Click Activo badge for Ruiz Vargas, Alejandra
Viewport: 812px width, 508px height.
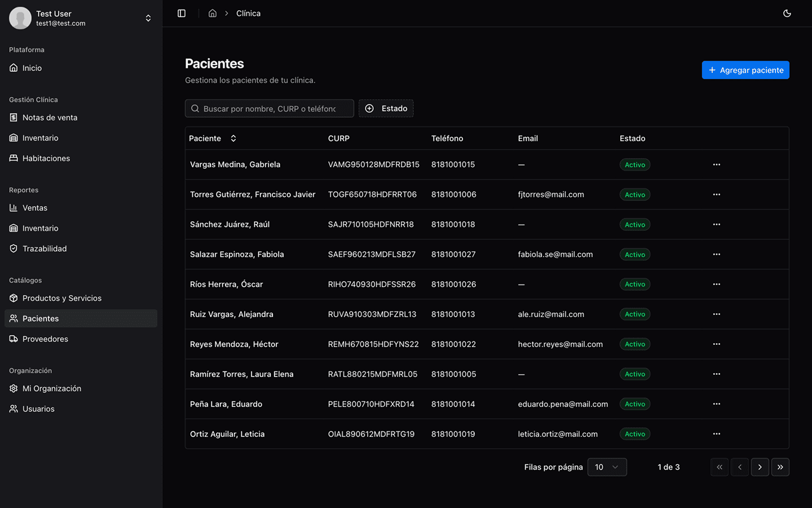point(634,314)
